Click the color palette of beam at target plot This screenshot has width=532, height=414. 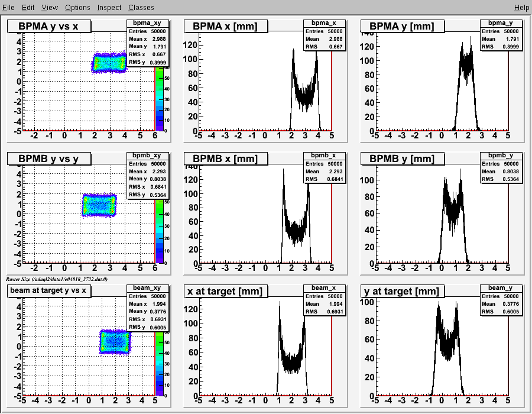pyautogui.click(x=160, y=364)
